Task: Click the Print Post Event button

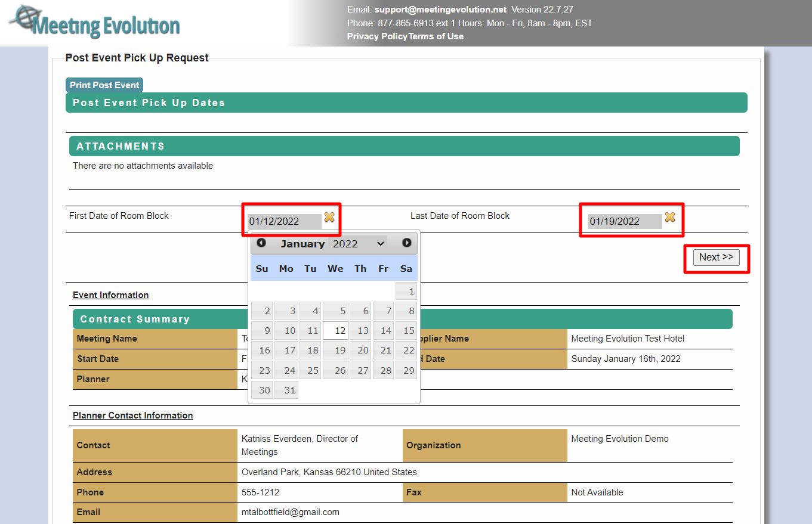Action: pyautogui.click(x=104, y=85)
